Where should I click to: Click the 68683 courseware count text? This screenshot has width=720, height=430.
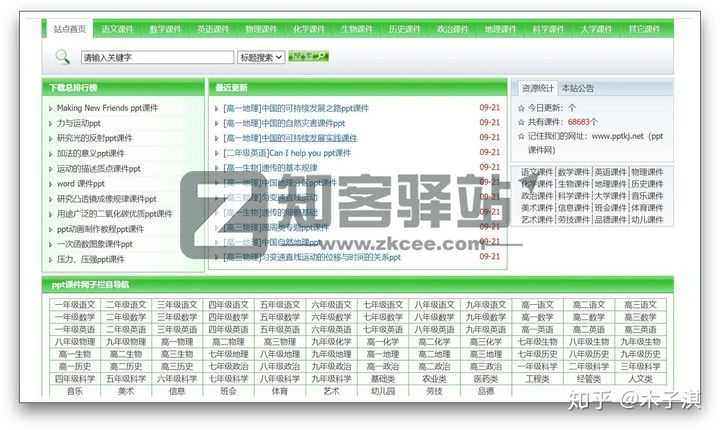tap(579, 122)
